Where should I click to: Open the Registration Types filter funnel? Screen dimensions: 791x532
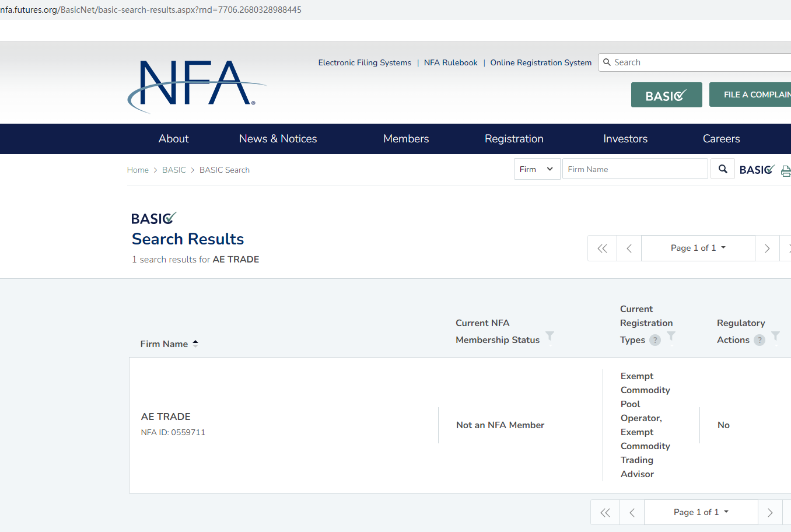(671, 337)
